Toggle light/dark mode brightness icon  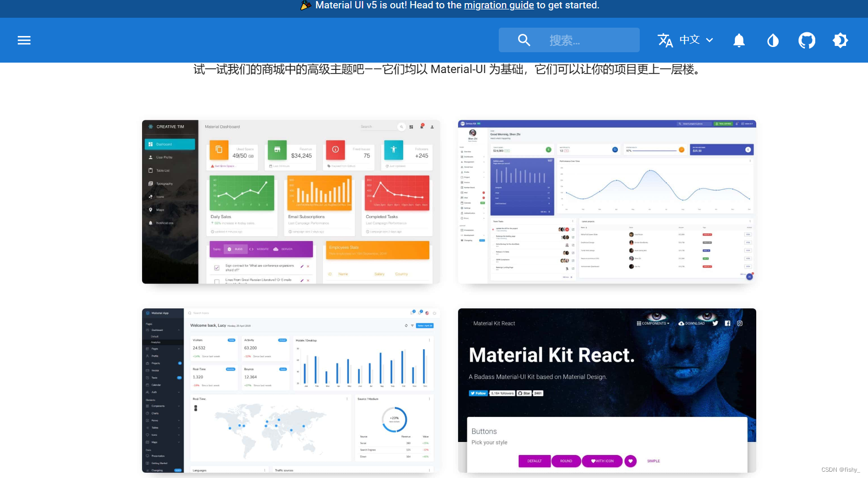[x=840, y=40]
